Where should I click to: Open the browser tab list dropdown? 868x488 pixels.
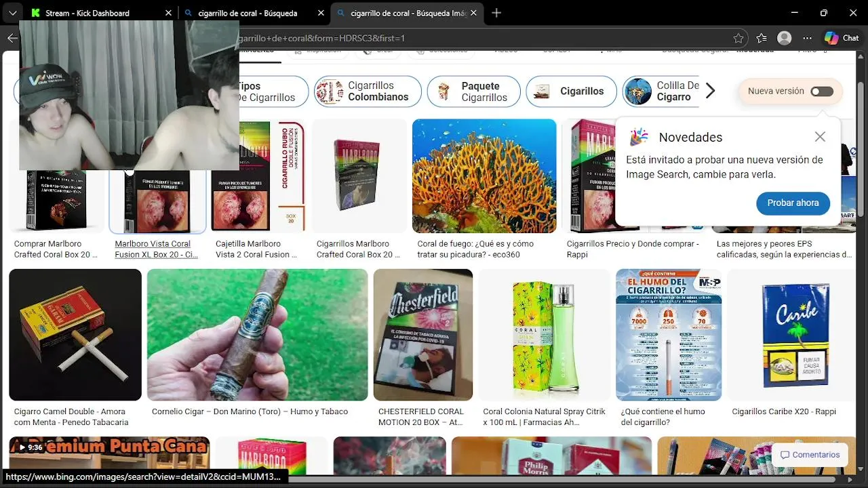click(x=12, y=13)
